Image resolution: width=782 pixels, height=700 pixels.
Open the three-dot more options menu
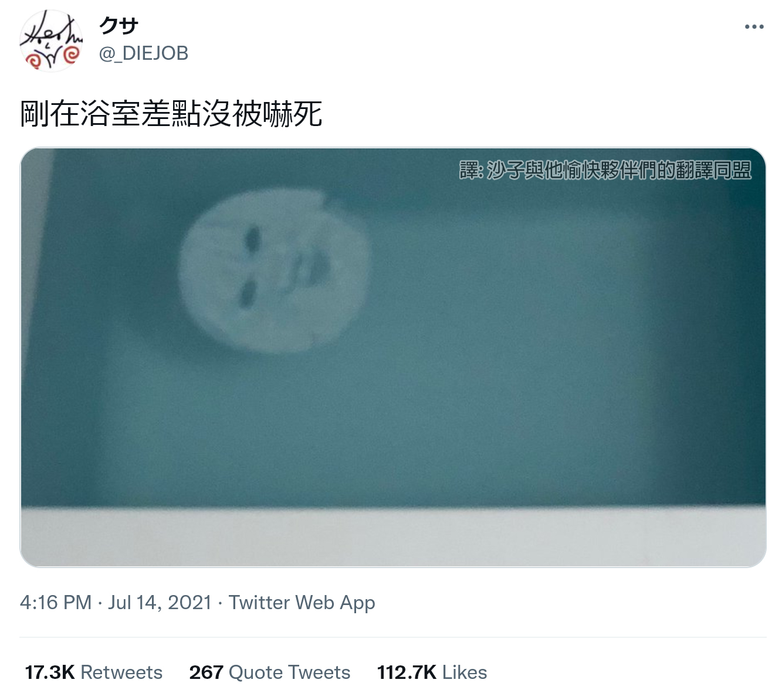(754, 27)
